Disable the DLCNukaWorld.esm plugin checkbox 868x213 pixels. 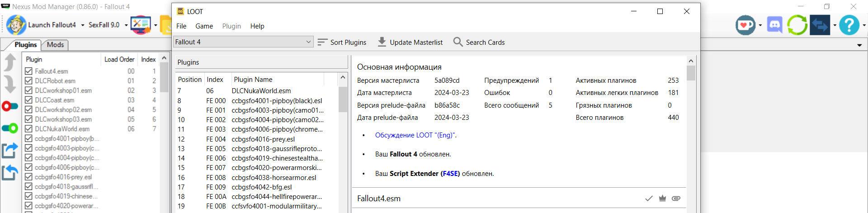[x=29, y=129]
